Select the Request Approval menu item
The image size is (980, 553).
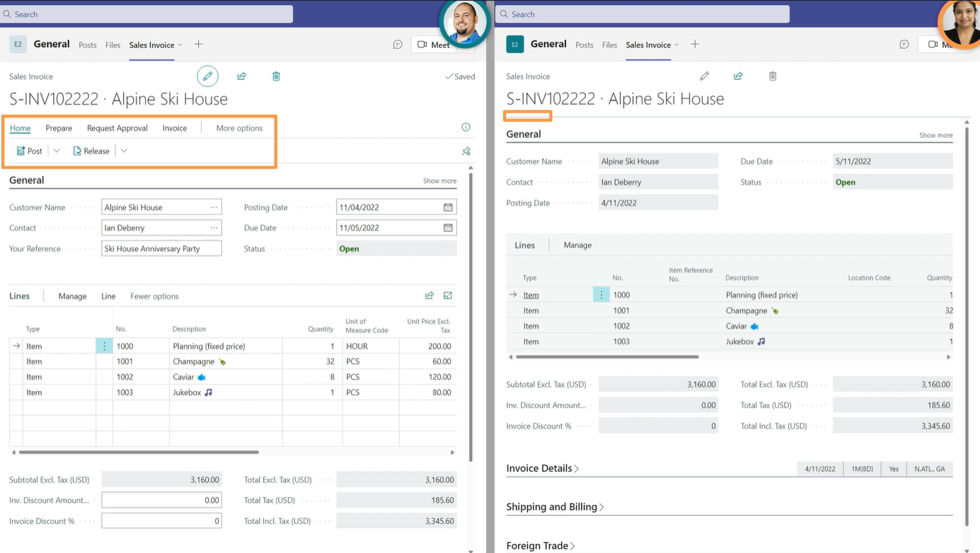(x=116, y=128)
